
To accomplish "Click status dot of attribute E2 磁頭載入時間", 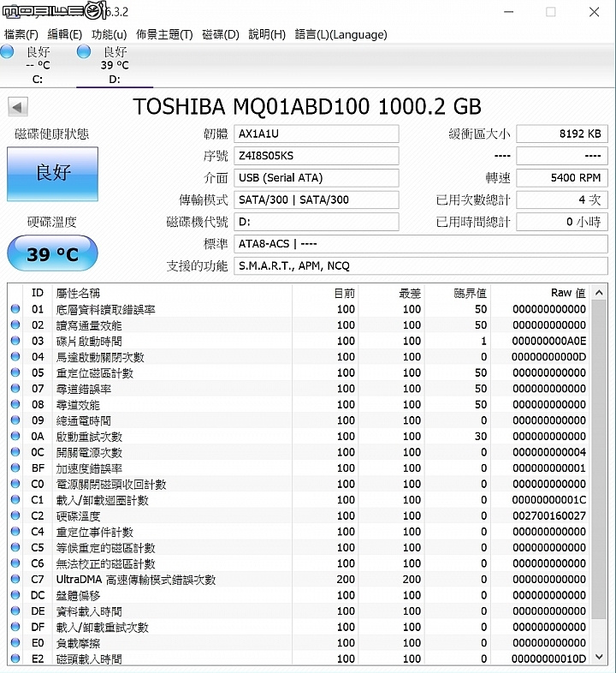I will click(15, 658).
